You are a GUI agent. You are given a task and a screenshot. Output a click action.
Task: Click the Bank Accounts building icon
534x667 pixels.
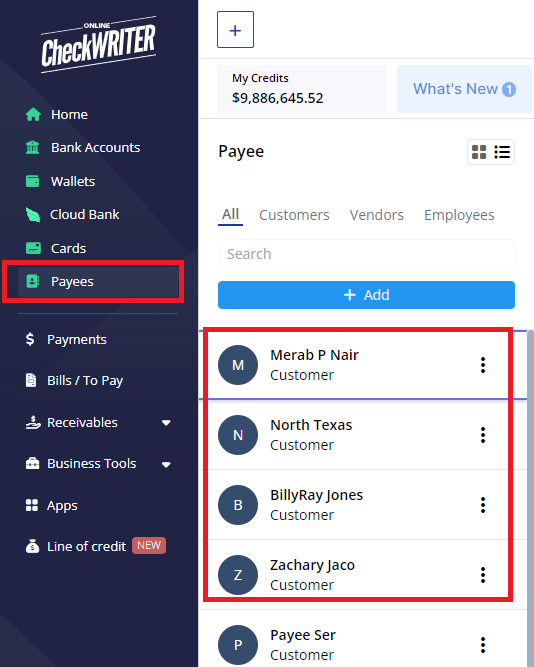tap(33, 148)
